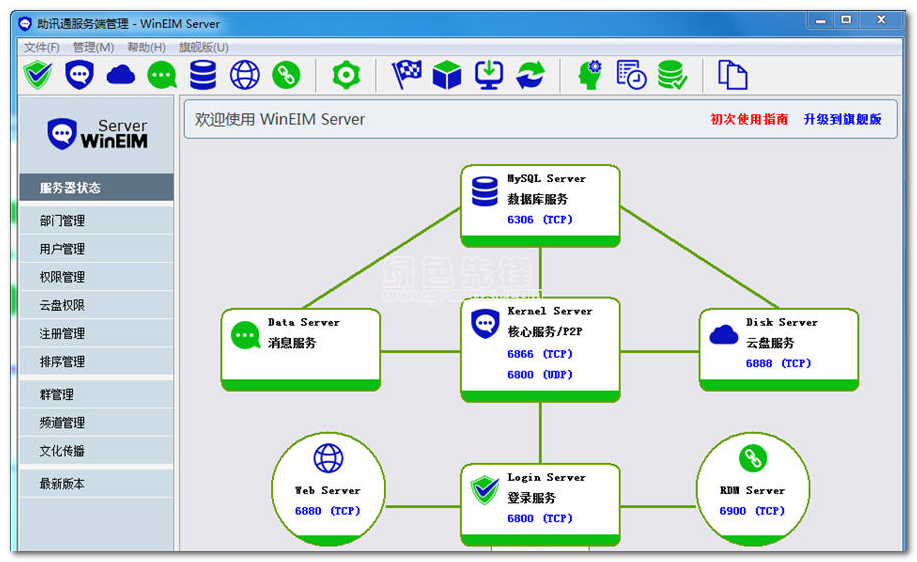Click the MySQL Server database icon

(x=485, y=191)
